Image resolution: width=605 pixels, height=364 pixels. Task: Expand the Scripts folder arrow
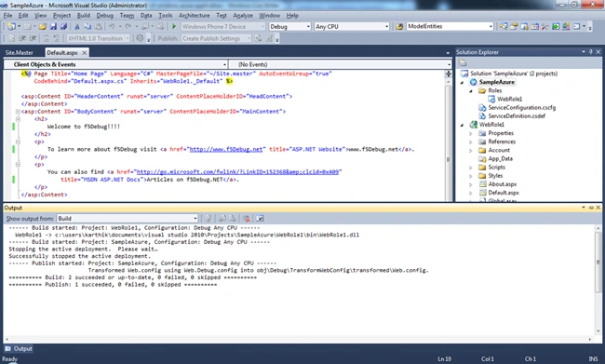pyautogui.click(x=471, y=168)
